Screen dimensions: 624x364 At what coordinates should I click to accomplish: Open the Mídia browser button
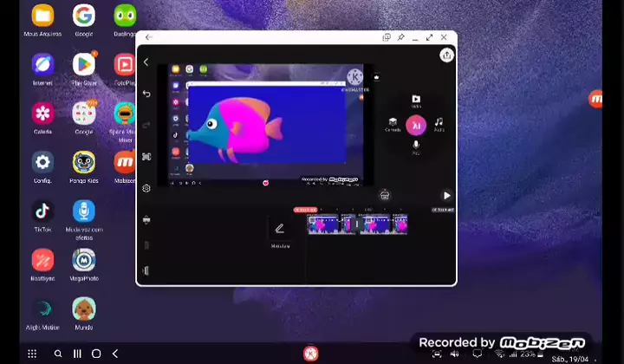416,101
